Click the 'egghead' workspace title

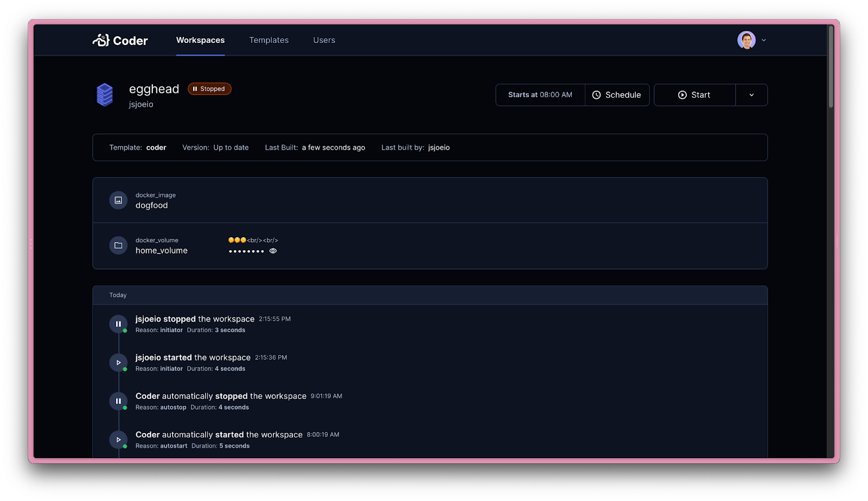coord(154,89)
